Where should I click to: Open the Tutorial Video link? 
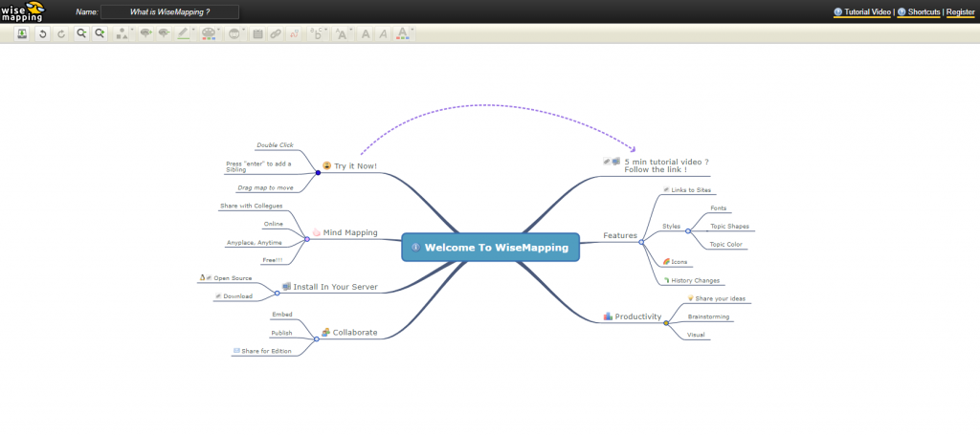click(867, 12)
